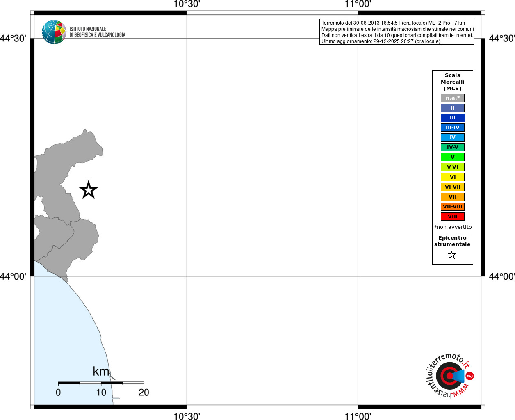This screenshot has width=515, height=420.
Task: Click the right 44°30' latitude label
Action: (502, 39)
